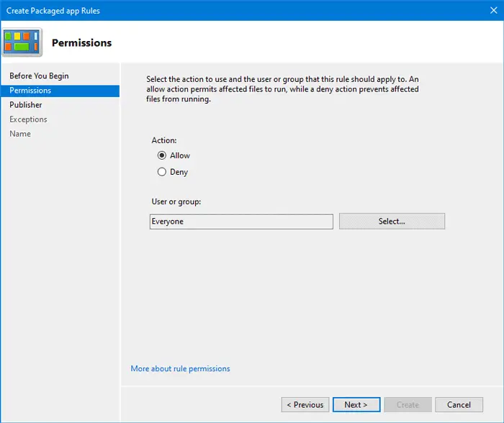The image size is (504, 423).
Task: Open More about rule permissions link
Action: click(180, 369)
